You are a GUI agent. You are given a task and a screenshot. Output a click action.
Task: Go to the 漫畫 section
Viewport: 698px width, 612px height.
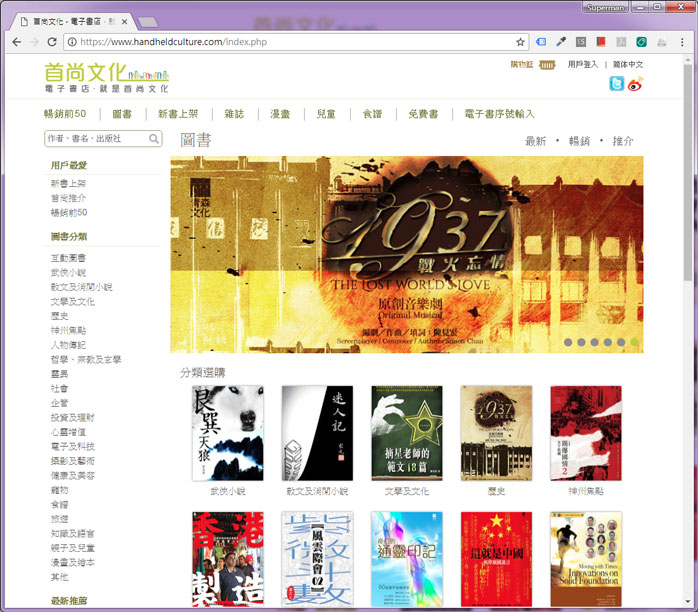tap(280, 114)
